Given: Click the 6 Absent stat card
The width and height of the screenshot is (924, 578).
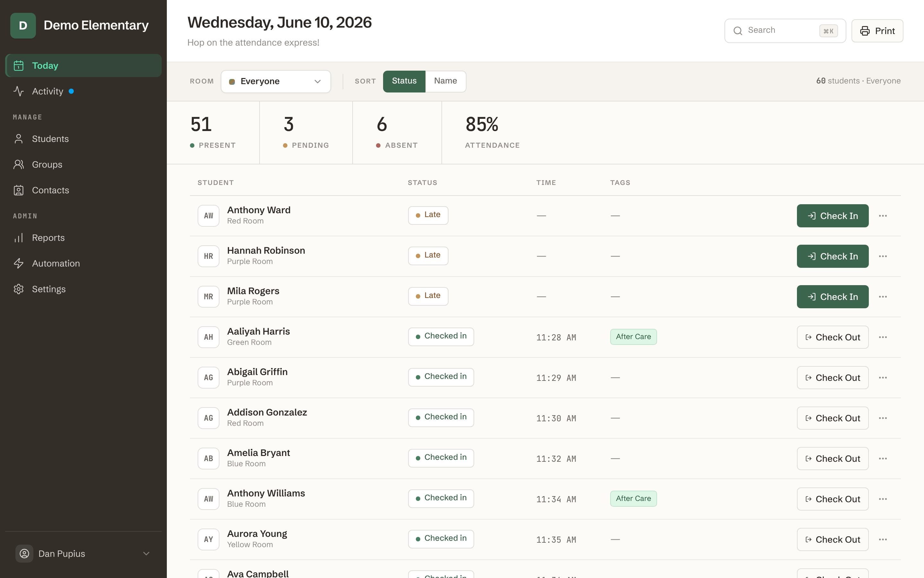Looking at the screenshot, I should coord(397,133).
